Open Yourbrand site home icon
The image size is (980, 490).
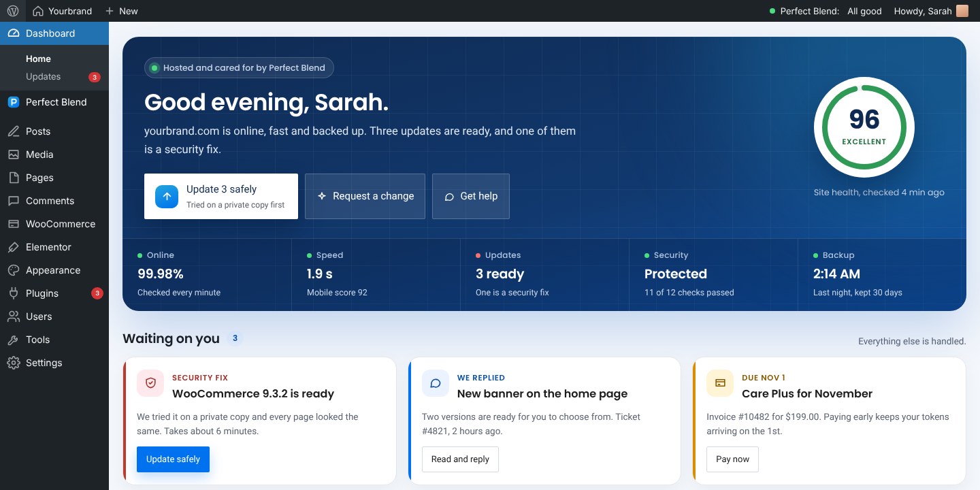coord(38,11)
